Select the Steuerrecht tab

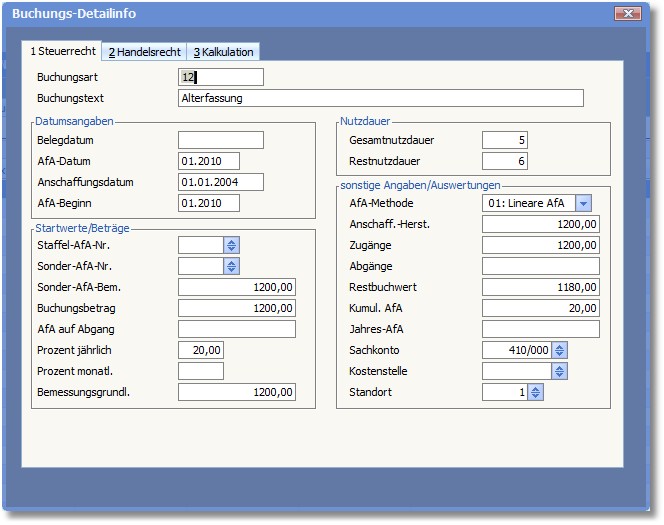coord(62,51)
